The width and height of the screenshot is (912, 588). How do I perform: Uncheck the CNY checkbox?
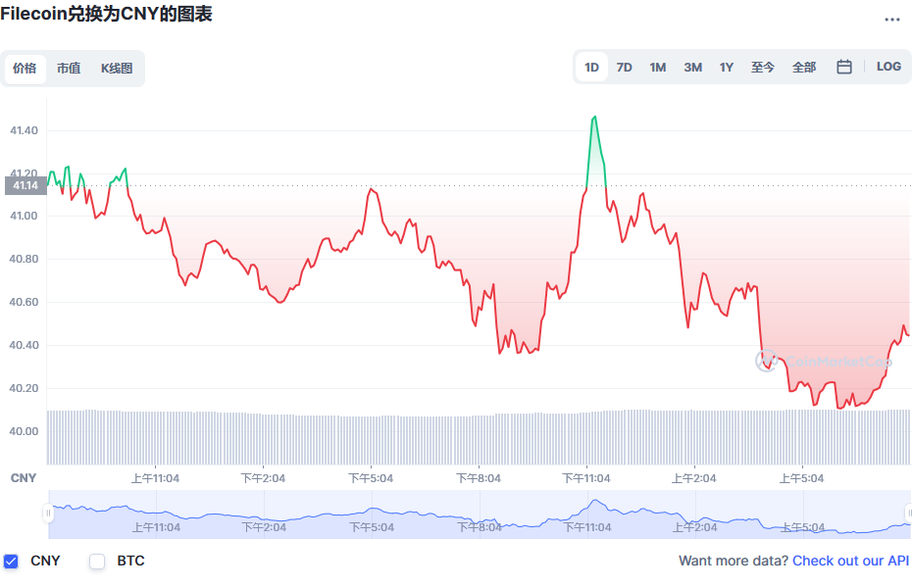click(x=11, y=562)
